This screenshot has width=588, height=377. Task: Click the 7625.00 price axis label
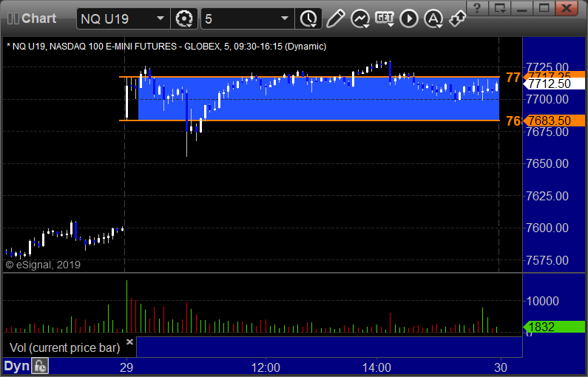tap(547, 196)
